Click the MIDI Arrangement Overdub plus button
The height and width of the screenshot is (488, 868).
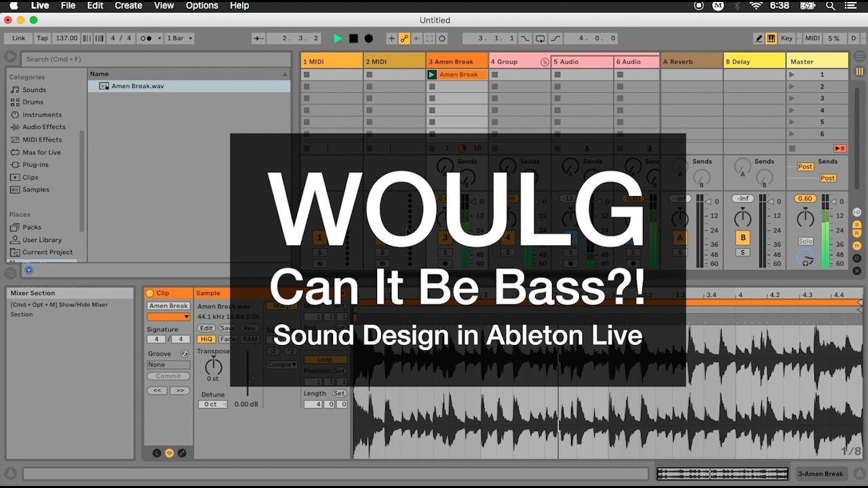coord(391,39)
